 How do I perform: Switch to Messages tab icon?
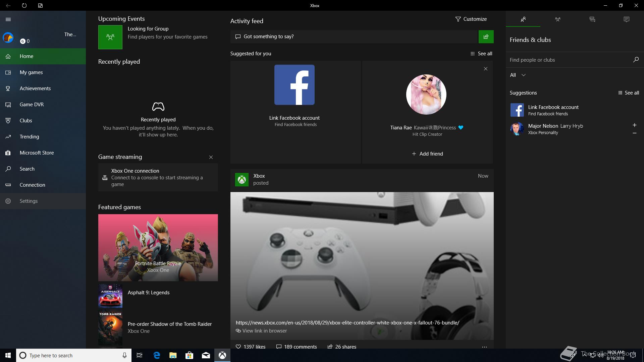(592, 19)
